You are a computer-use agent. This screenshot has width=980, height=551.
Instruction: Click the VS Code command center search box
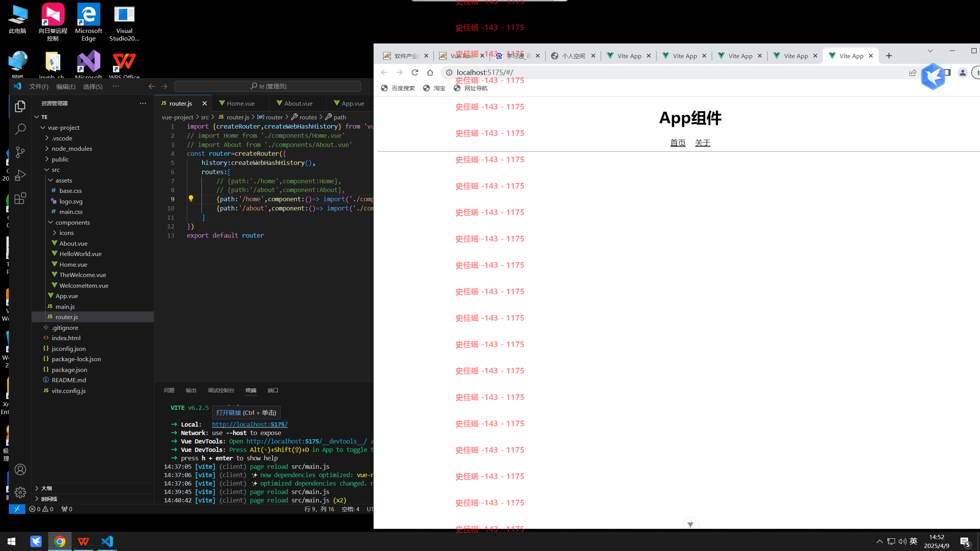coord(267,86)
